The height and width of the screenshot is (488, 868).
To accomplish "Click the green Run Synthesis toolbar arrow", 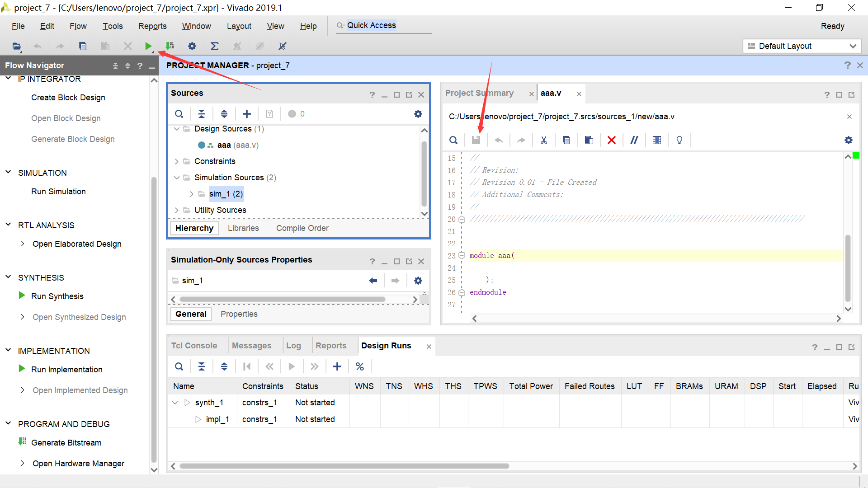I will pyautogui.click(x=148, y=46).
